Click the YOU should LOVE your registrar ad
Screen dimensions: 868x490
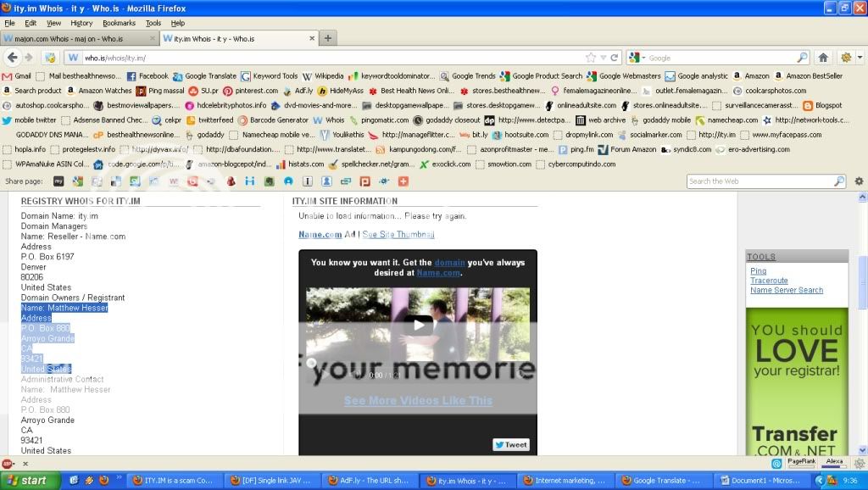coord(797,381)
